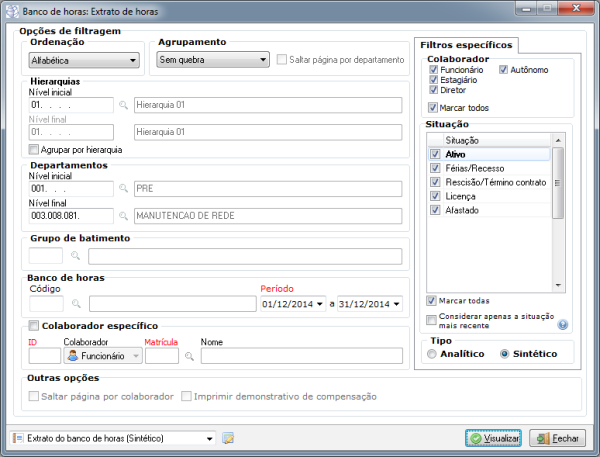Click the Visualizar button
Image resolution: width=600 pixels, height=457 pixels.
click(x=494, y=438)
